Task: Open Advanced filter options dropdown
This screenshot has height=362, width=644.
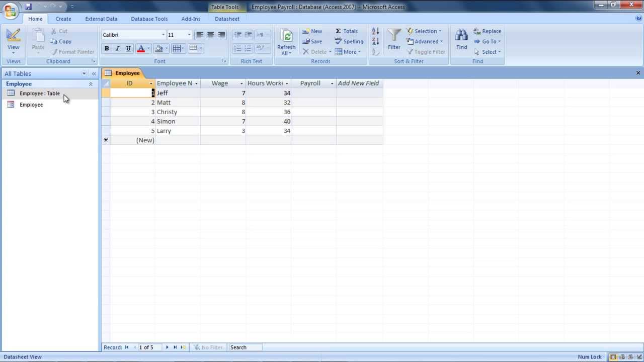Action: point(425,41)
